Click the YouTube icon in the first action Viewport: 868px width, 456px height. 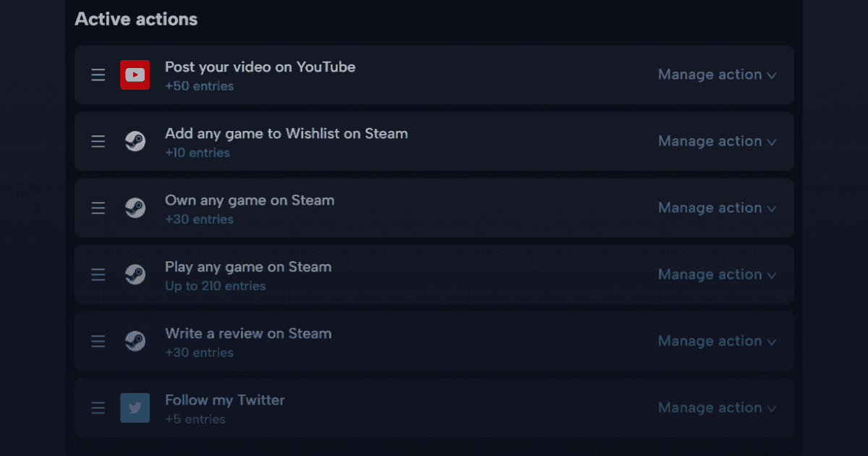click(135, 75)
